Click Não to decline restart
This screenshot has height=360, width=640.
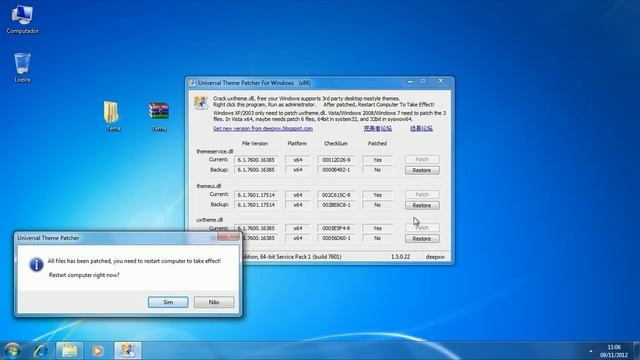[x=214, y=302]
